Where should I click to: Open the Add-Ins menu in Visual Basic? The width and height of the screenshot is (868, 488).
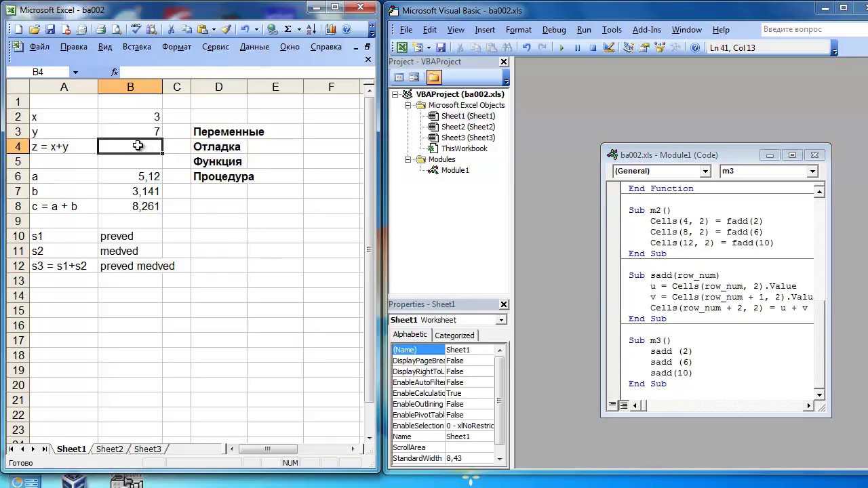click(646, 30)
